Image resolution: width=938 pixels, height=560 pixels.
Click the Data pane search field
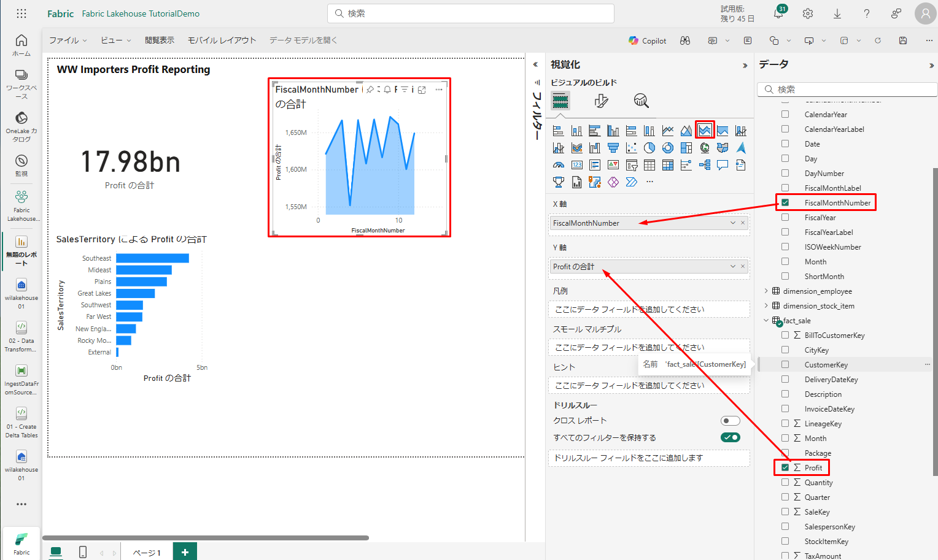(x=847, y=90)
